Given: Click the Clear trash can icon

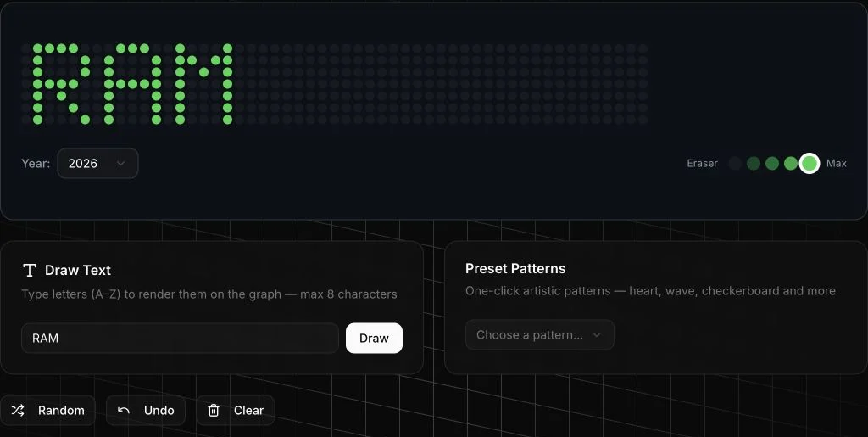Looking at the screenshot, I should [x=214, y=411].
